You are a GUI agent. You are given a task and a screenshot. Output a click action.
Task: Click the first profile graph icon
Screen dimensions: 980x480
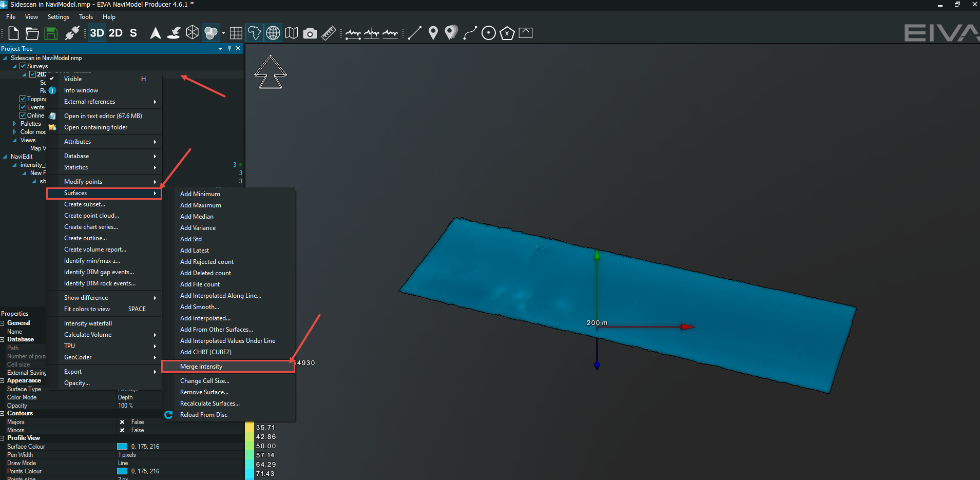pyautogui.click(x=353, y=34)
